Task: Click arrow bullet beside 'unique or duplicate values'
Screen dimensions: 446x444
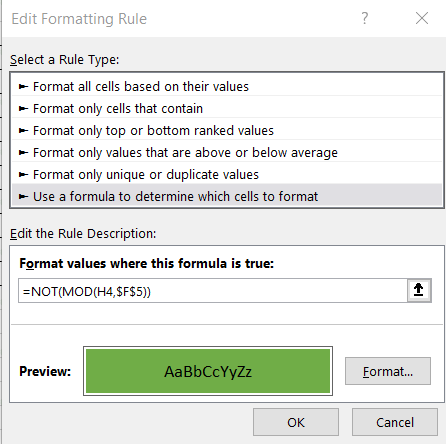Action: 23,175
